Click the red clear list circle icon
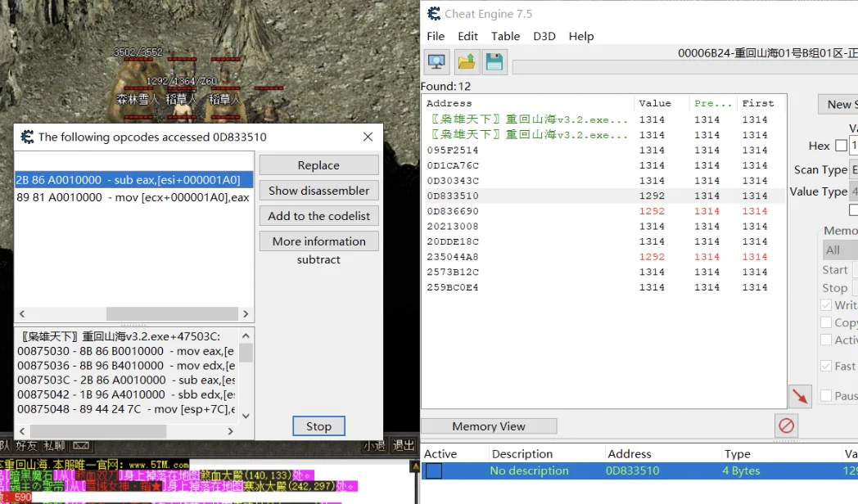858x504 pixels. pyautogui.click(x=786, y=425)
